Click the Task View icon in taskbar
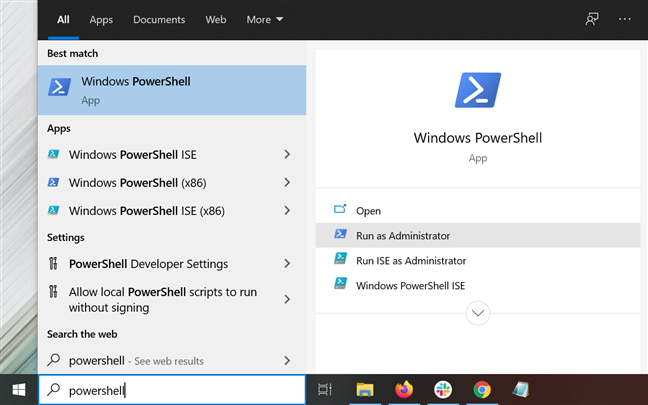This screenshot has width=648, height=405. click(325, 389)
